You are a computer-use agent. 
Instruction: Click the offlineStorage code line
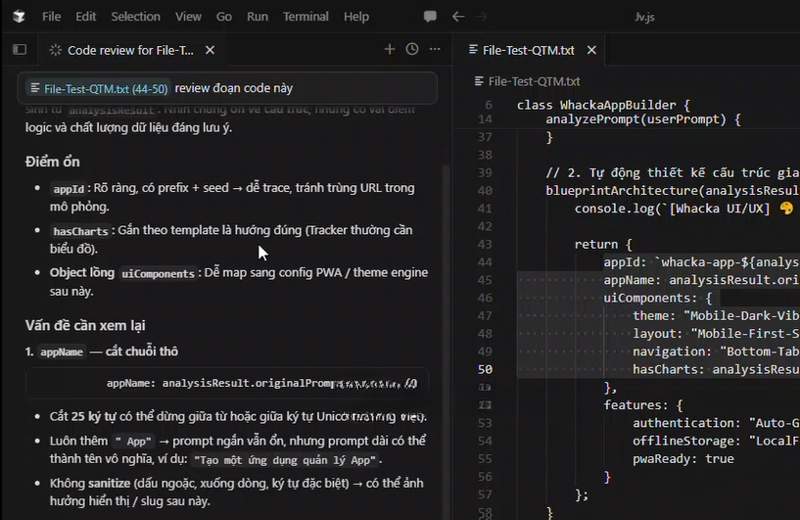click(x=716, y=441)
